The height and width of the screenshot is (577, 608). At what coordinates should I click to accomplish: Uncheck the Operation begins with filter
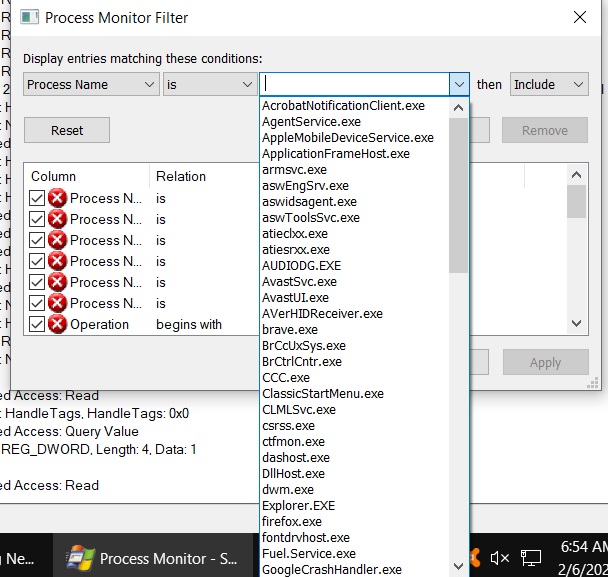click(37, 324)
